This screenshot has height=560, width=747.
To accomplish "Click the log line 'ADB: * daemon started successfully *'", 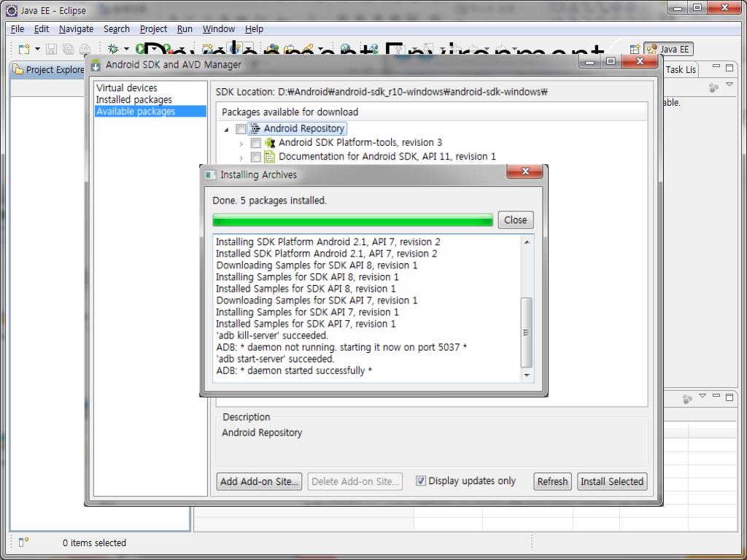I will click(294, 370).
